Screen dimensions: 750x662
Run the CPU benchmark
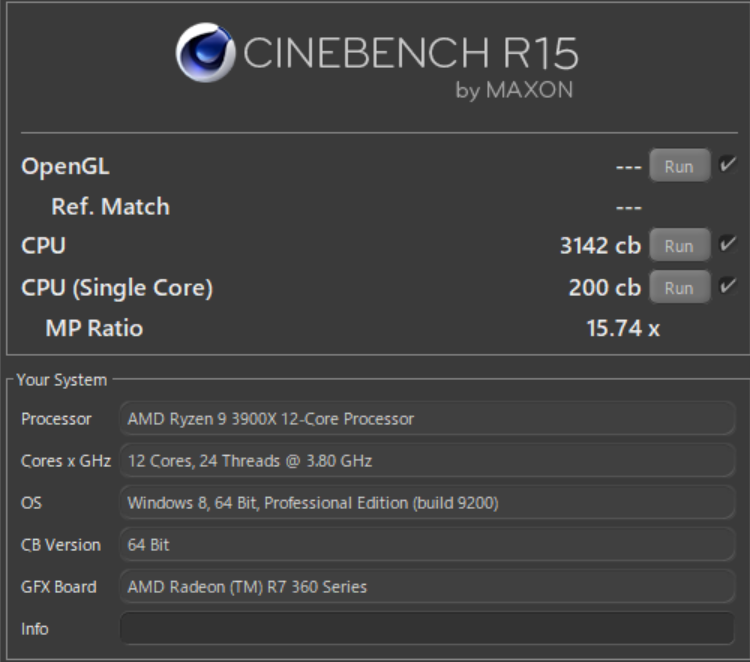(x=680, y=245)
